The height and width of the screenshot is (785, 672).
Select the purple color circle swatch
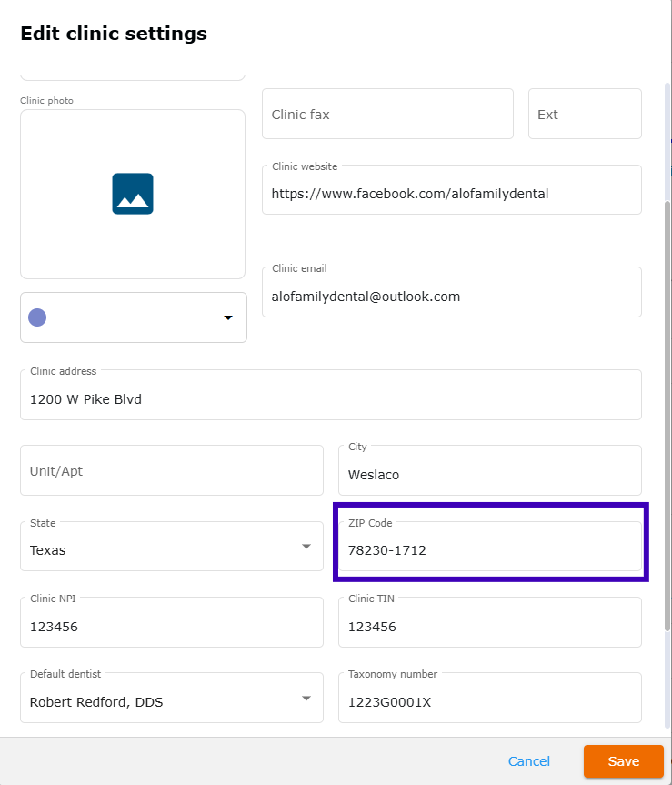click(37, 317)
